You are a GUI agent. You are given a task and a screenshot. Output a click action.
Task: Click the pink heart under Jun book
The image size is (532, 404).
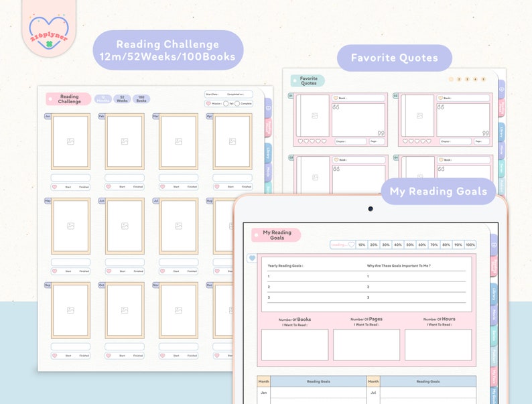tap(109, 271)
